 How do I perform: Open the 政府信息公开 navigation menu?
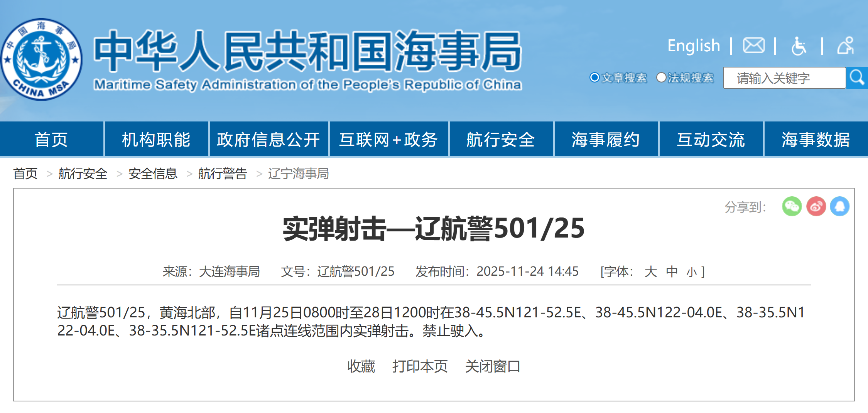[269, 140]
